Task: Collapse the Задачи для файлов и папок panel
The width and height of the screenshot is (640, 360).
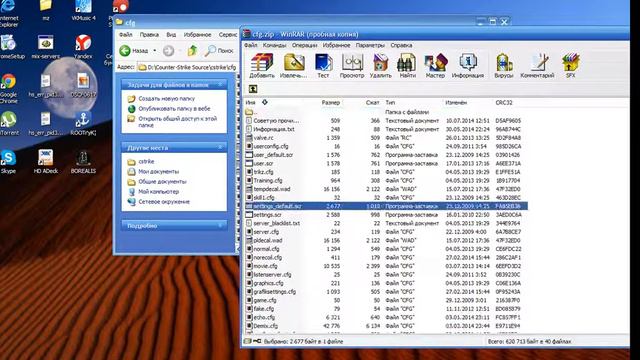Action: 220,84
